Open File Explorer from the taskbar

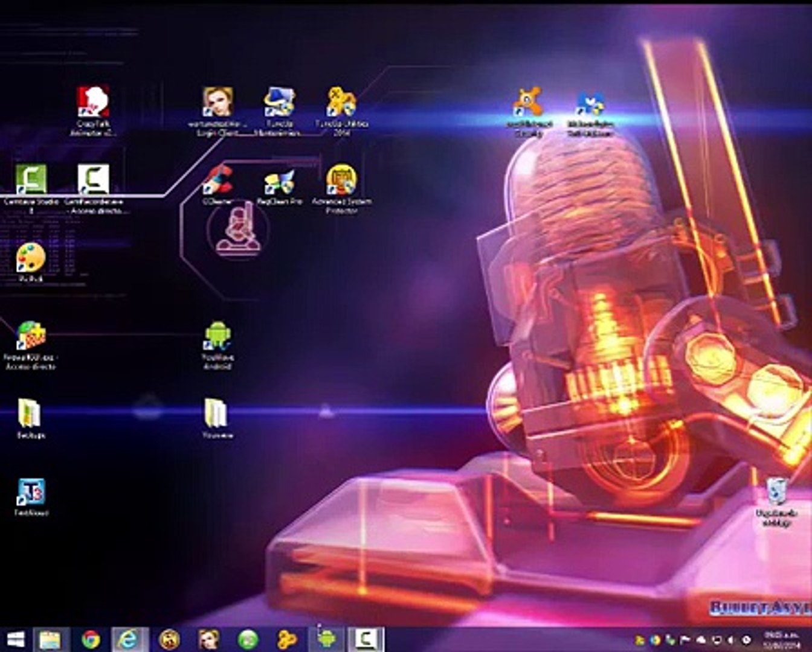point(51,639)
